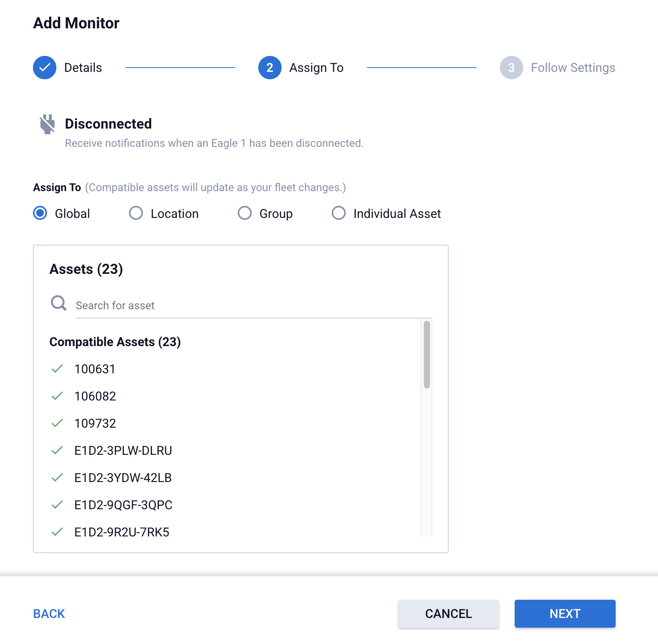Click the Disconnected plug icon
The width and height of the screenshot is (658, 644).
coord(47,124)
